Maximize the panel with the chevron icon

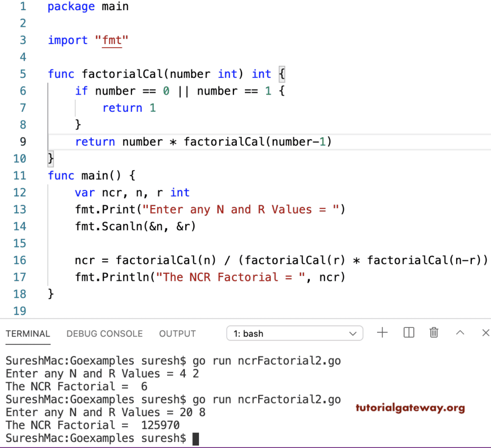[x=460, y=333]
